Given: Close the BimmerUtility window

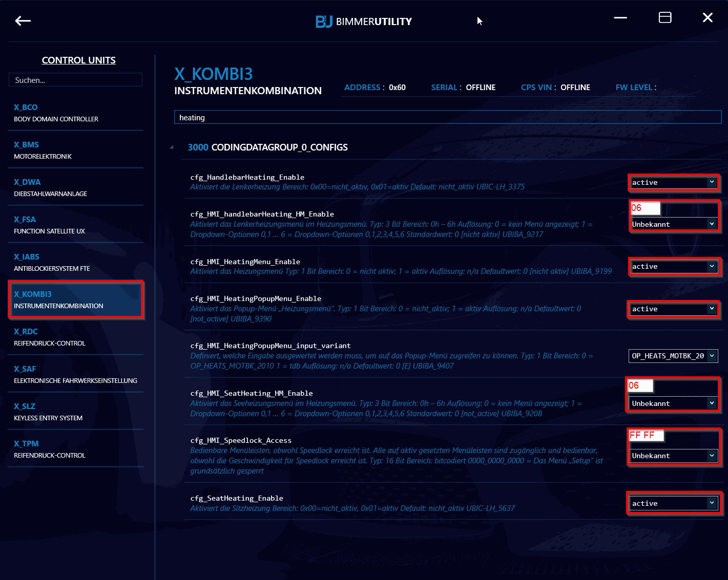Looking at the screenshot, I should tap(708, 18).
